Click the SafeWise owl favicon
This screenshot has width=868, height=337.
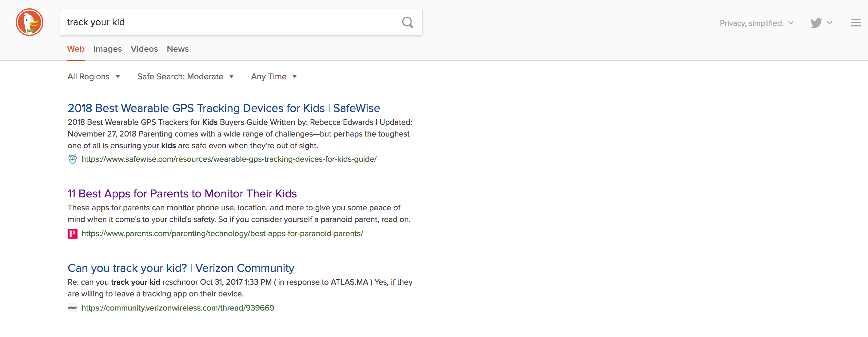pyautogui.click(x=73, y=159)
